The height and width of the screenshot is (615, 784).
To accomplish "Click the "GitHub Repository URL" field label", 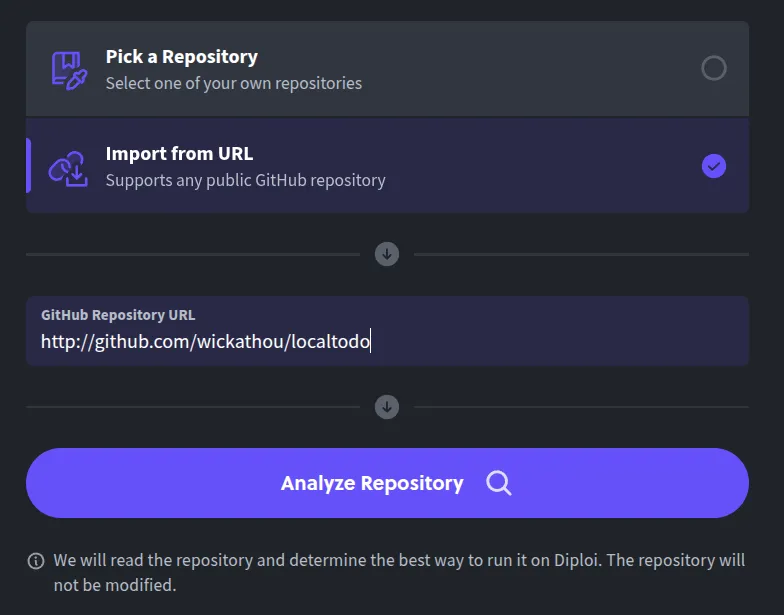I will pyautogui.click(x=118, y=315).
